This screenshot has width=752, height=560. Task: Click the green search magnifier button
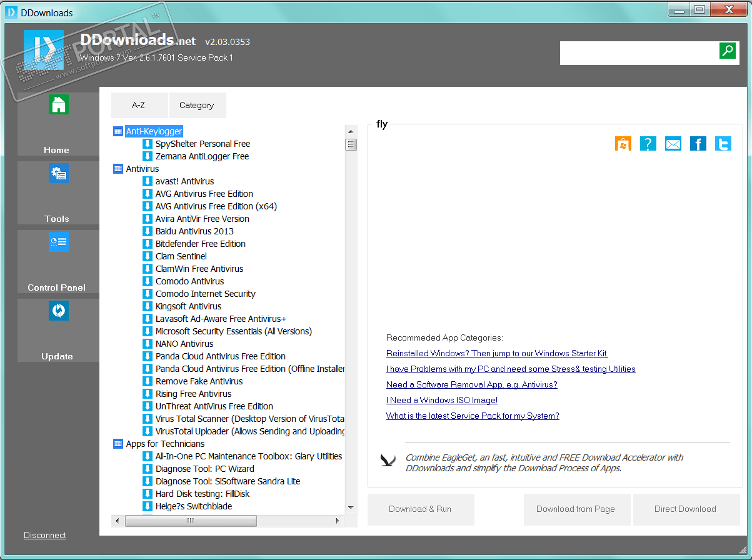pos(728,51)
